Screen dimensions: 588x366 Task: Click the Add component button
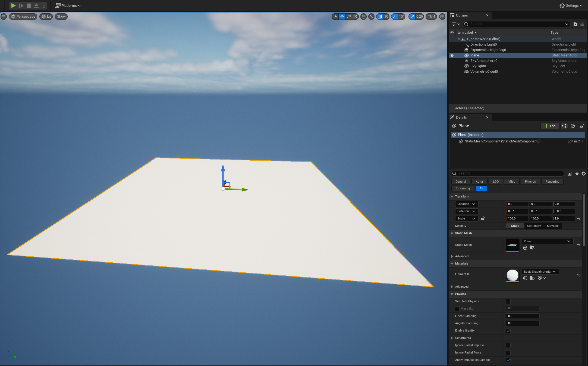[550, 126]
